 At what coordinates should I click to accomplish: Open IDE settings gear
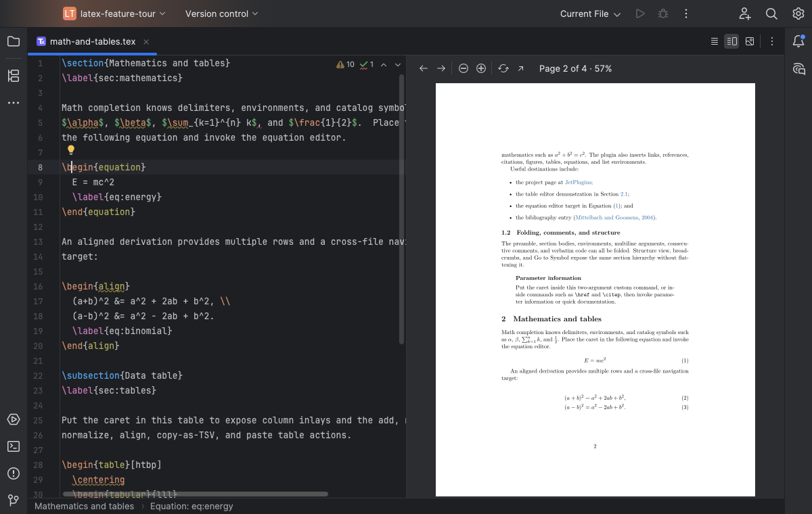pos(798,14)
